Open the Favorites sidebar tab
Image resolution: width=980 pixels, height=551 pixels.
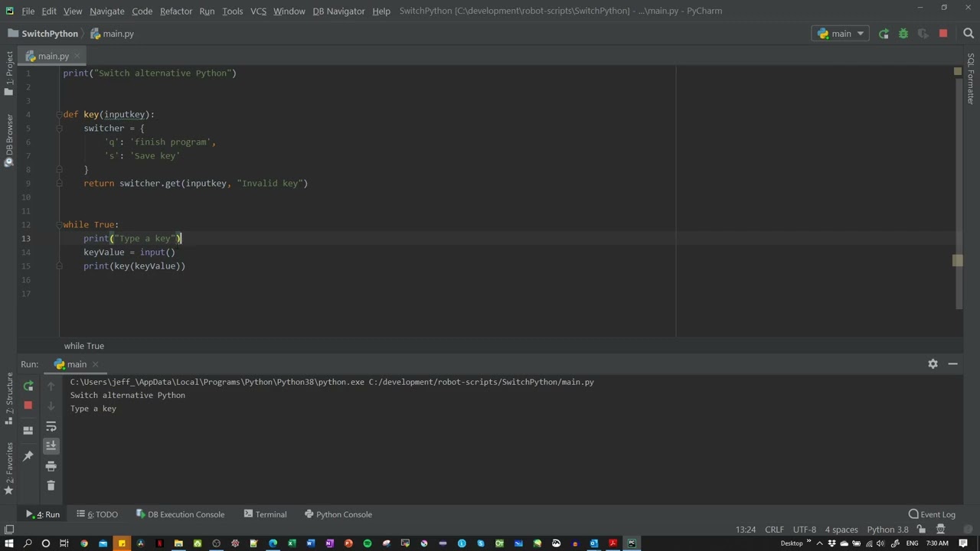(9, 468)
